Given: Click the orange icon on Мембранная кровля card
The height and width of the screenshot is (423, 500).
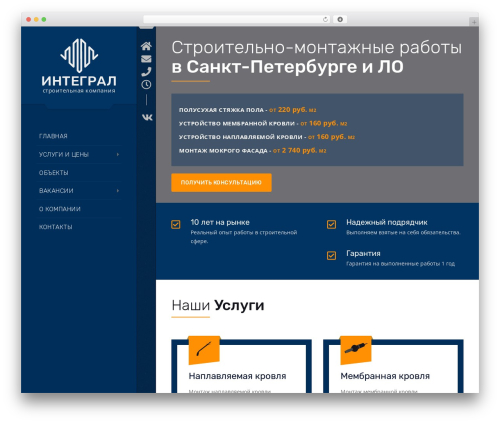Looking at the screenshot, I should pyautogui.click(x=356, y=350).
